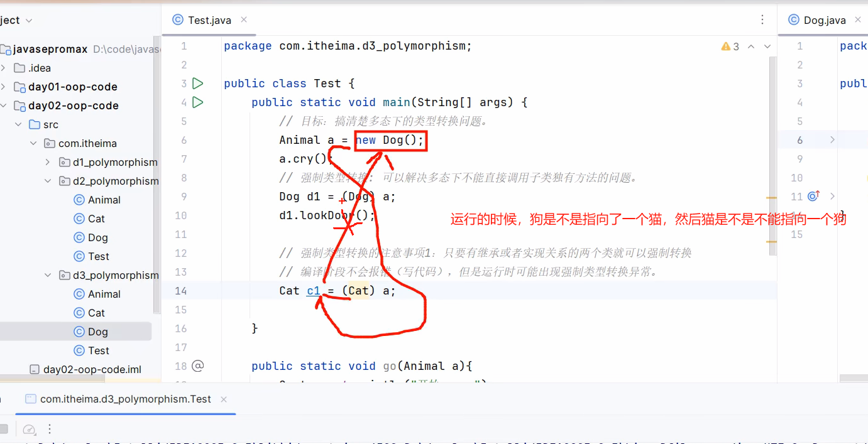Run the main method from the gutter arrow
Image resolution: width=868 pixels, height=444 pixels.
point(198,102)
